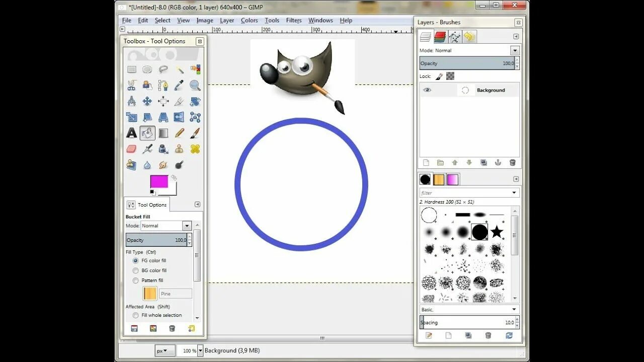Select the Rectangle Select tool
Viewport: 644px width, 362px height.
131,69
